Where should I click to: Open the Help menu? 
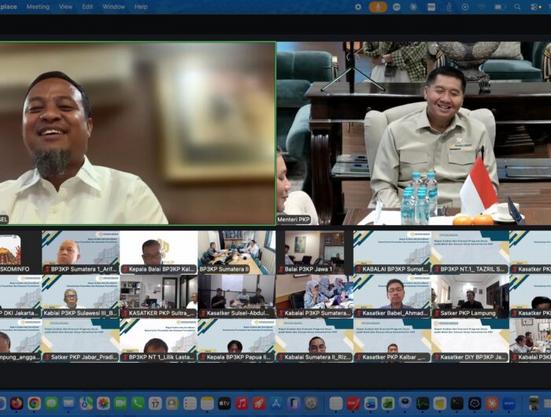[x=141, y=7]
